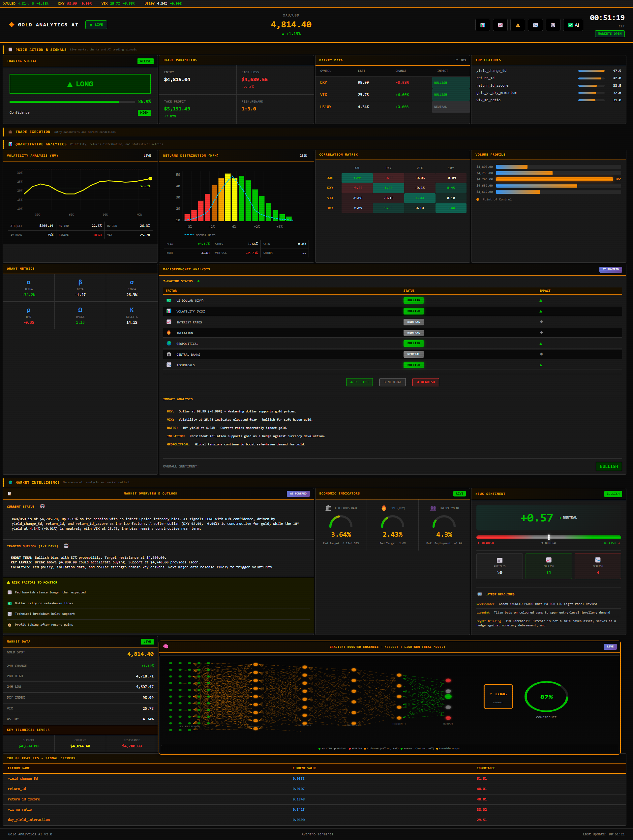Click the ACTIVE badge in Trading Signal

pyautogui.click(x=145, y=61)
